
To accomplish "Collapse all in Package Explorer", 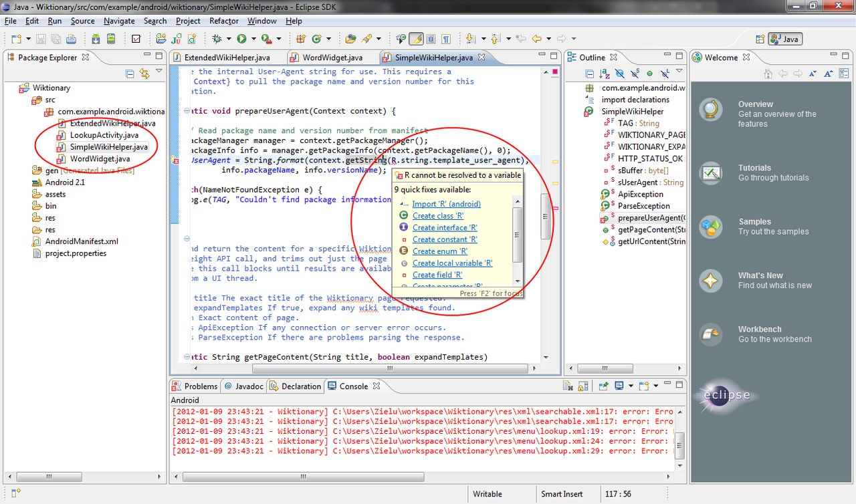I will point(130,74).
